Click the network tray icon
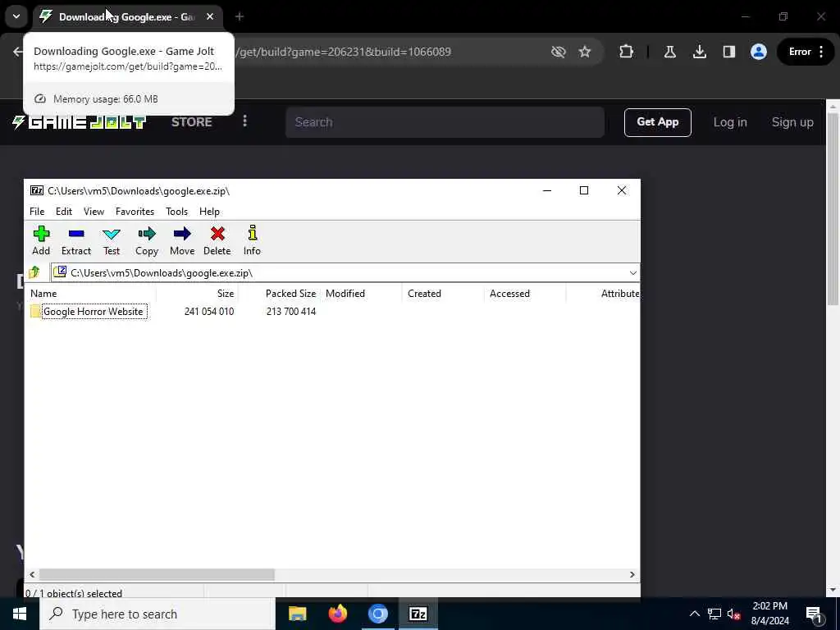The image size is (840, 630). [714, 614]
